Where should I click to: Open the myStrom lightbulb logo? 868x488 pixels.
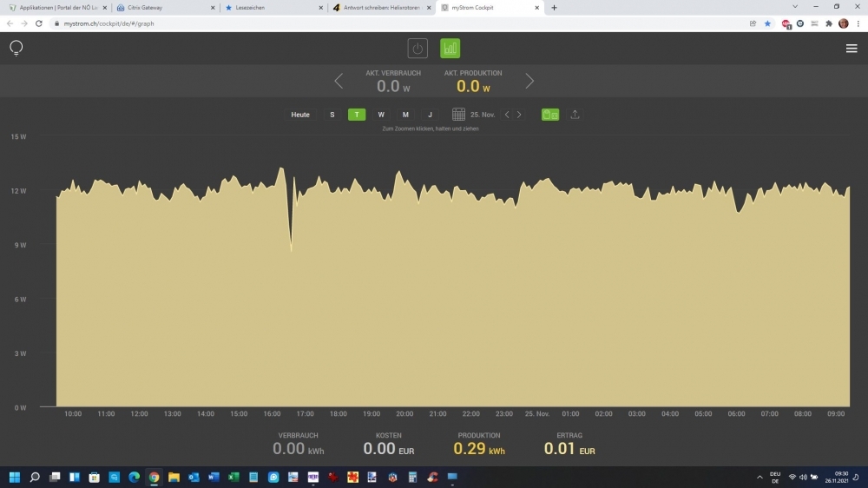pos(16,48)
